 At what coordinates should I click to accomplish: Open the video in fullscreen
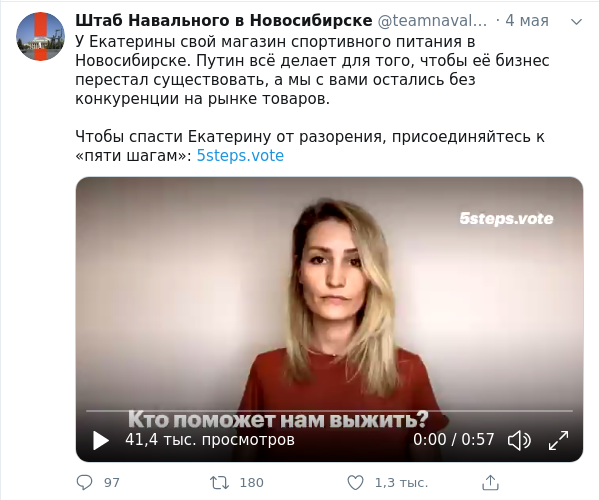pos(559,440)
